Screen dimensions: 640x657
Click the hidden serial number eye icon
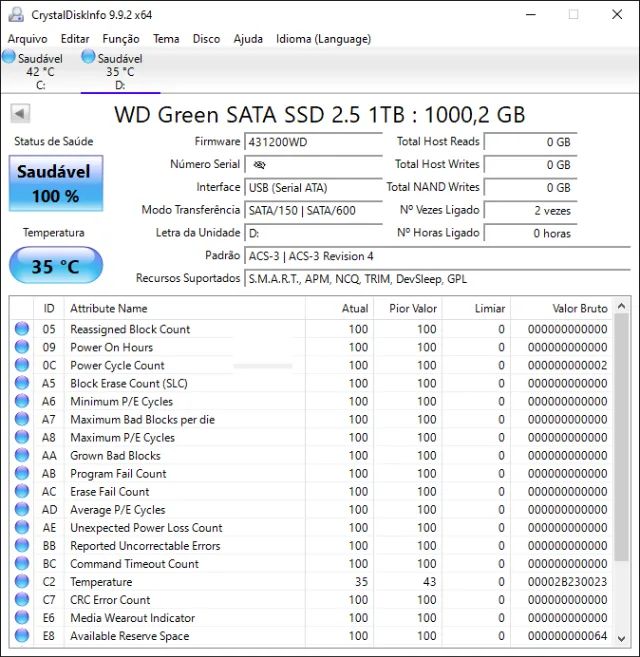tap(259, 165)
